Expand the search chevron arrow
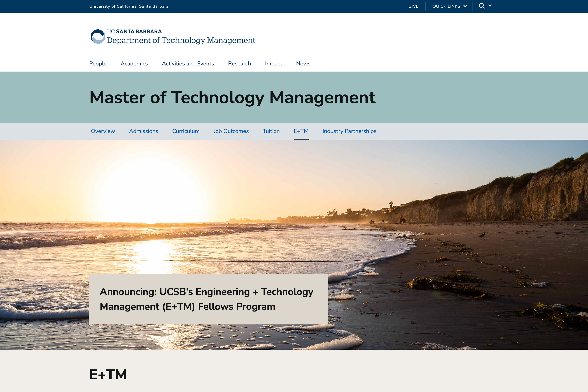The image size is (588, 392). 490,6
